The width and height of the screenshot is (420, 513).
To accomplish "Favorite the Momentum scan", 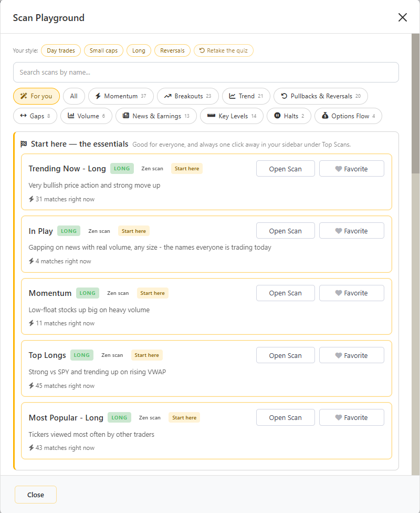I will (x=352, y=293).
